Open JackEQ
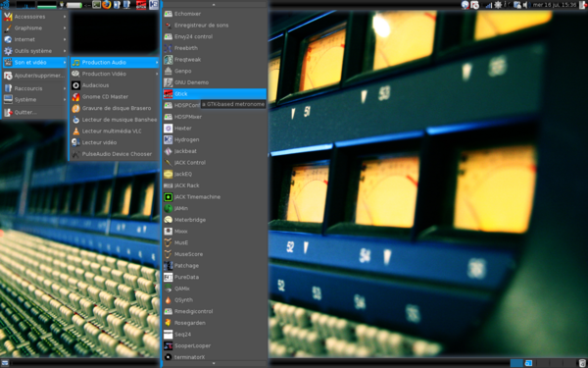 (215, 174)
